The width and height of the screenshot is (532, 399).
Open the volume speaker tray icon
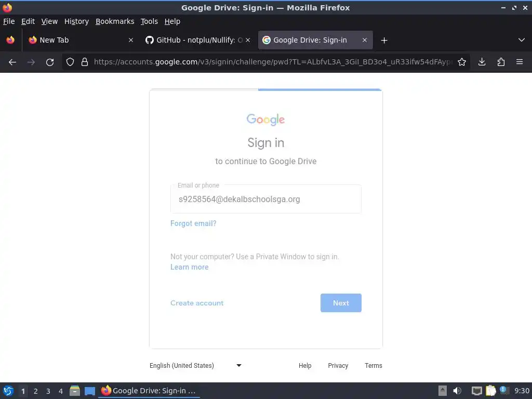457,391
